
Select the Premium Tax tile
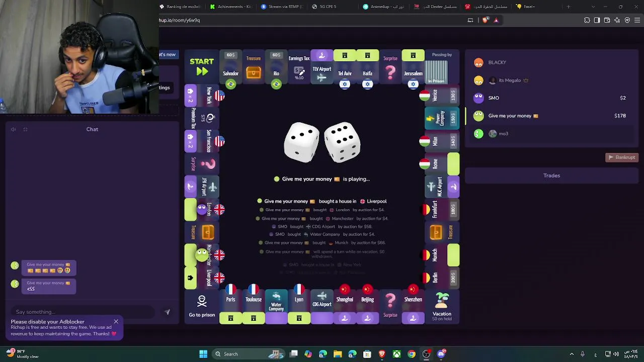tap(202, 118)
